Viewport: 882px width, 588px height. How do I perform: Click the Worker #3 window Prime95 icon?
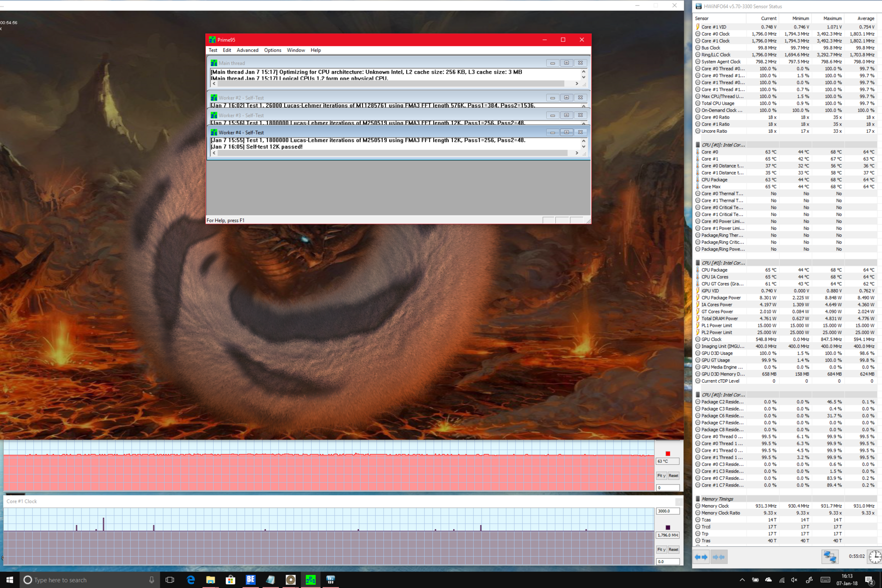(214, 115)
